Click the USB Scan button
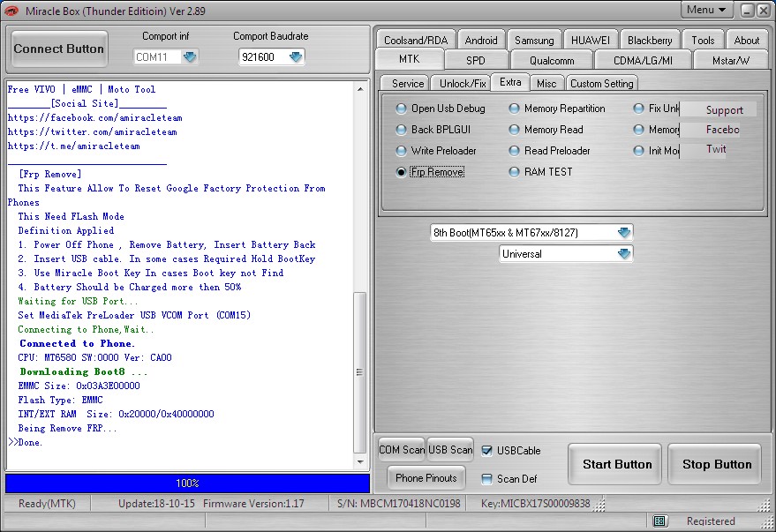This screenshot has width=776, height=532. point(450,449)
